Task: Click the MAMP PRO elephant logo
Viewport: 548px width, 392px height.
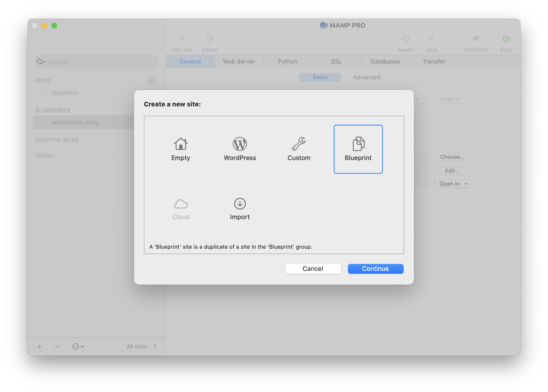Action: (324, 25)
